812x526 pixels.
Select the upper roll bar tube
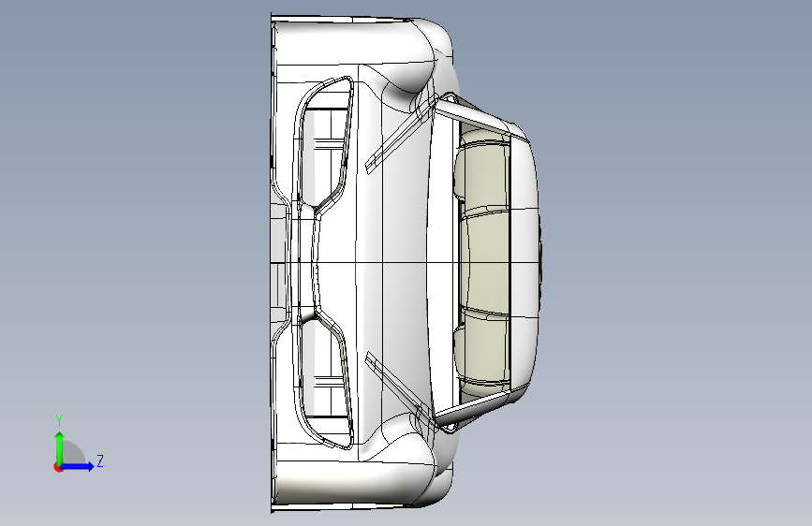472,119
